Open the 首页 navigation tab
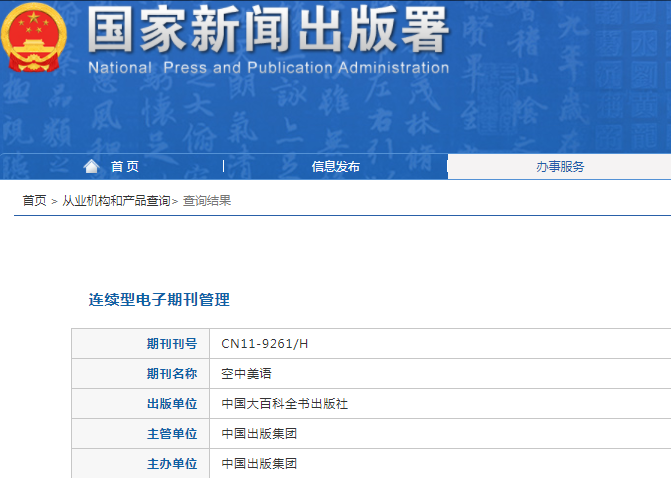The width and height of the screenshot is (671, 478). click(125, 166)
